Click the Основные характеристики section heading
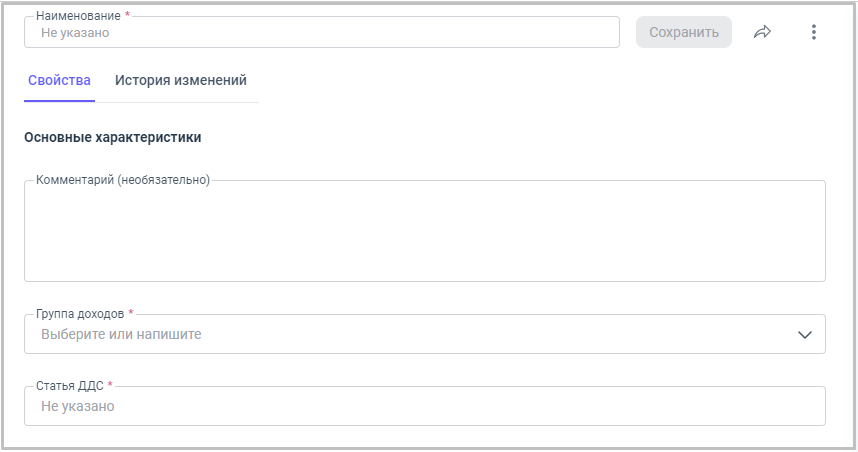Screen dimensions: 858x452 (113, 137)
